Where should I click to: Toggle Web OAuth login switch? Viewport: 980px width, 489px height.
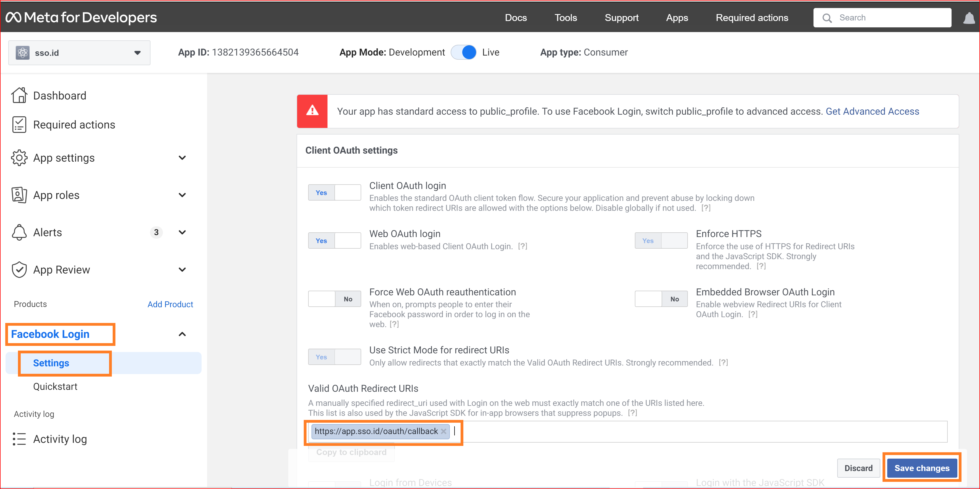point(334,241)
